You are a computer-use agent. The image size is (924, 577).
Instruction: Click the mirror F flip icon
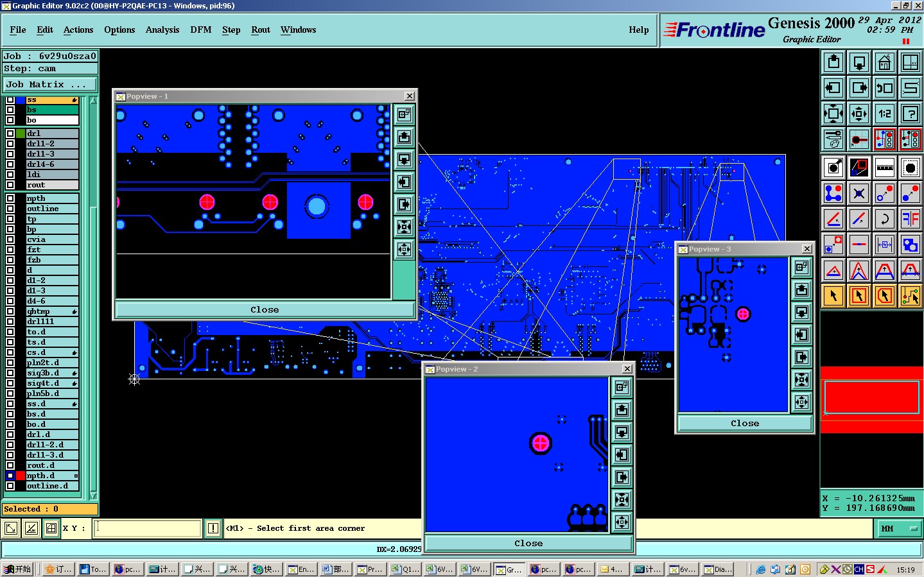911,220
